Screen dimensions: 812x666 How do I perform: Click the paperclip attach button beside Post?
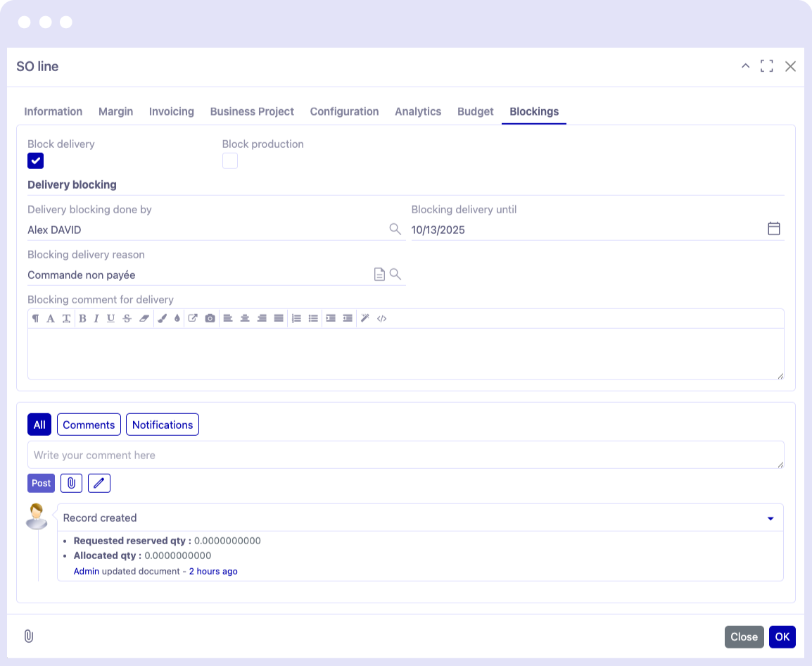pos(71,483)
